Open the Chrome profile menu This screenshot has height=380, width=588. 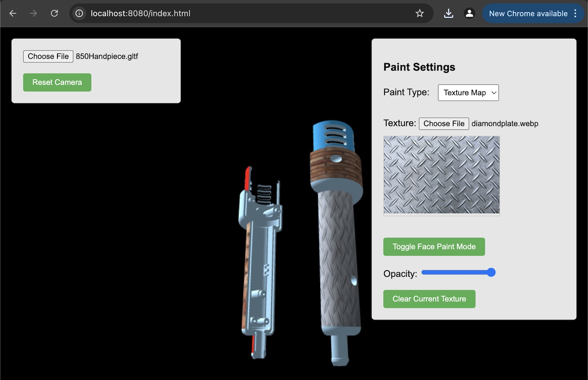click(469, 13)
